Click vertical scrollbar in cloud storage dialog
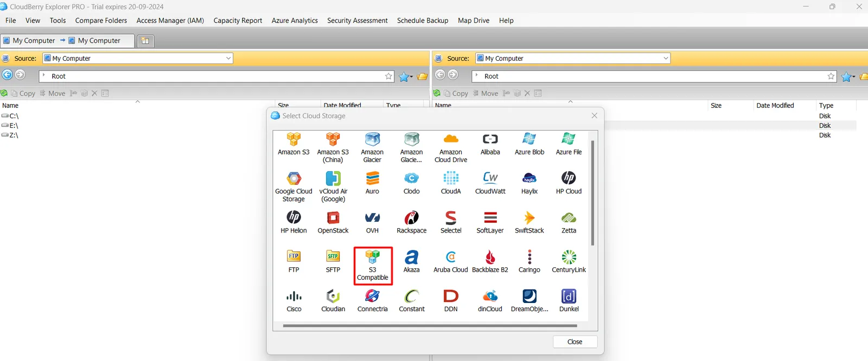Image resolution: width=868 pixels, height=361 pixels. pos(592,193)
